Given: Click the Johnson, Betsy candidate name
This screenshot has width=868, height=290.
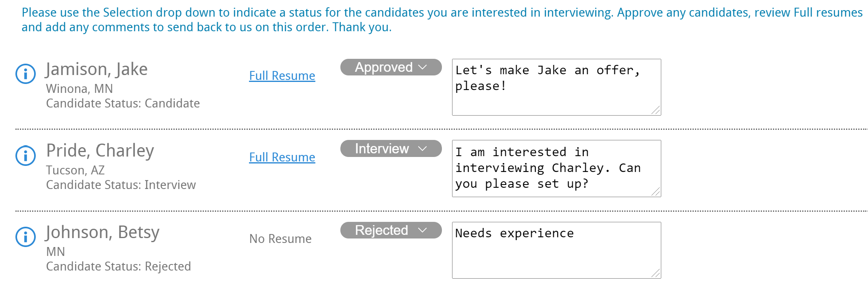Looking at the screenshot, I should [102, 232].
